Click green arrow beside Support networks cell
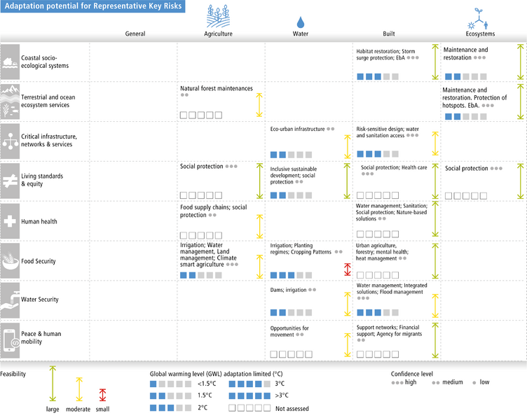This screenshot has height=420, width=527. point(435,340)
